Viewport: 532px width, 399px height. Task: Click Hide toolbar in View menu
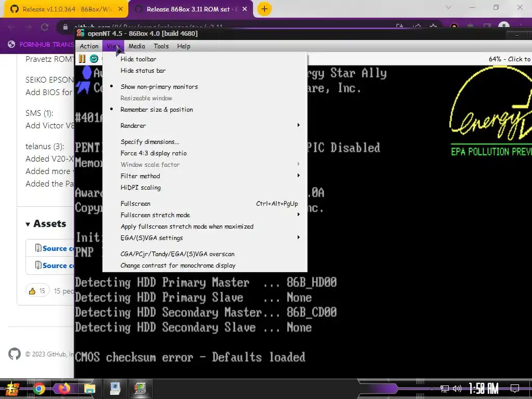tap(205, 59)
